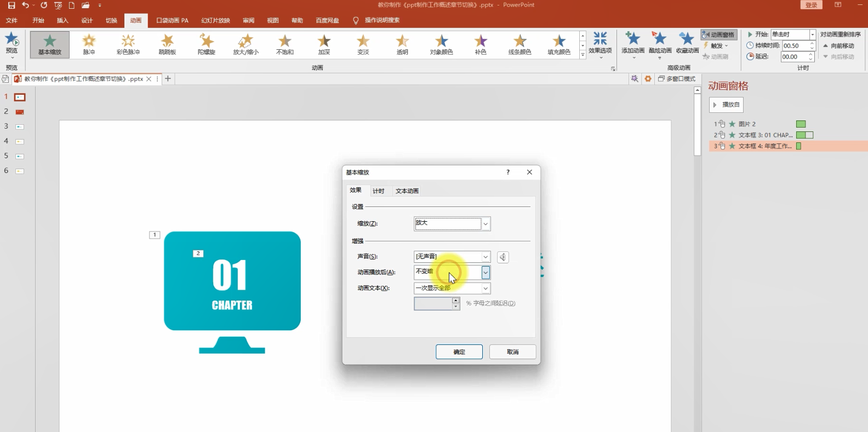Preview the sound with the speaker icon
This screenshot has height=432, width=868.
502,257
